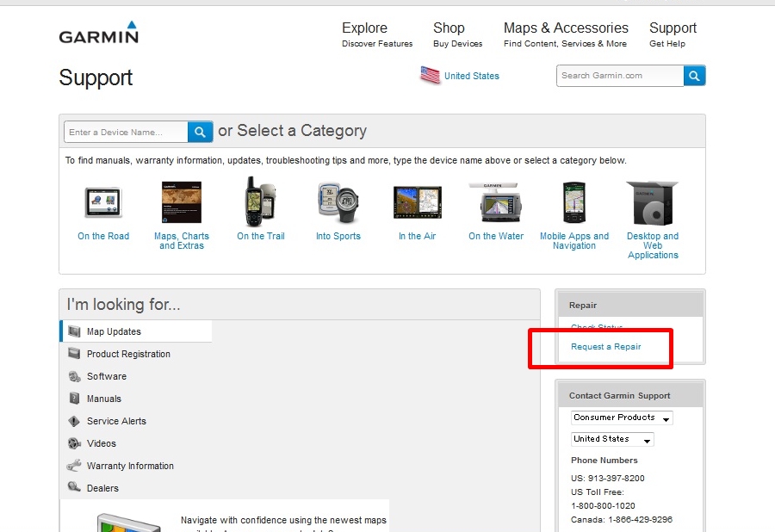Click the United States flag icon

[430, 75]
